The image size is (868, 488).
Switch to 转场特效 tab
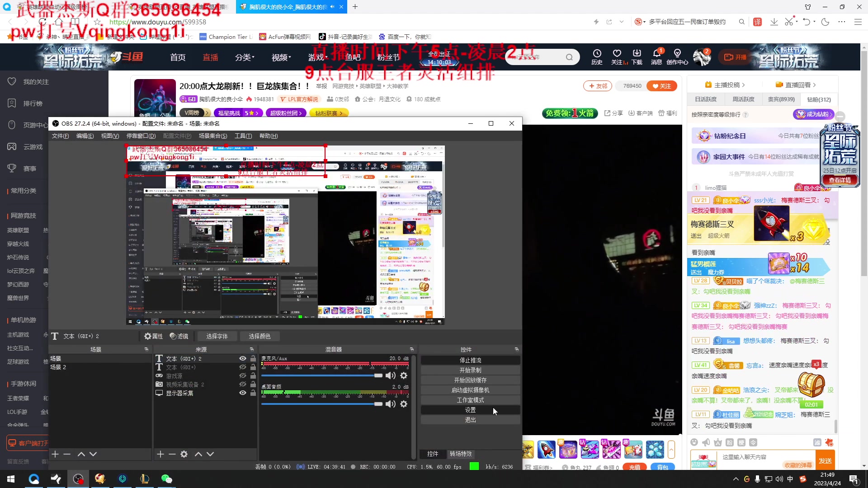tap(461, 454)
